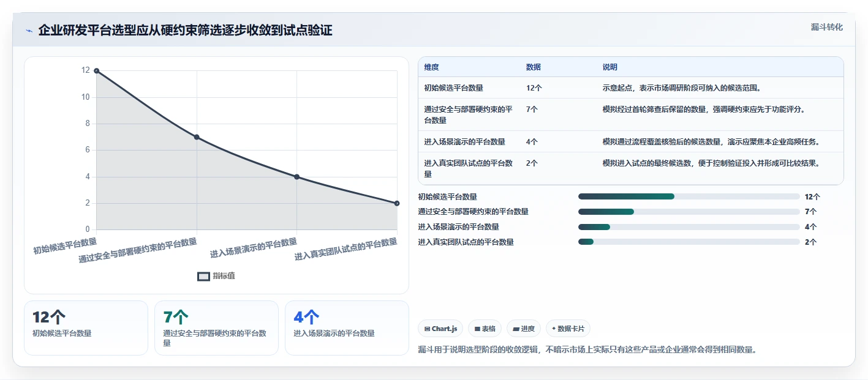Click the 2个 cell in the table

(532, 163)
